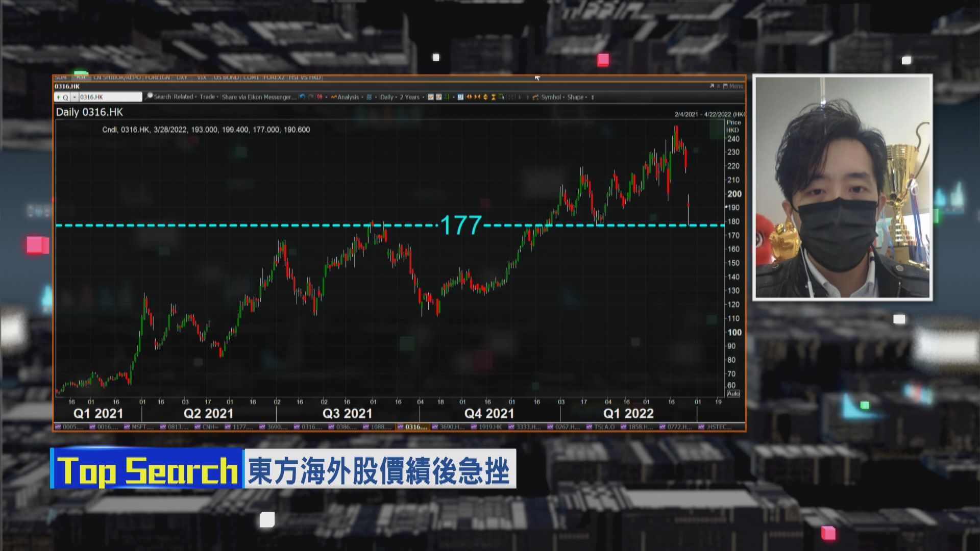The height and width of the screenshot is (551, 980).
Task: Open the Daily interval dropdown
Action: coord(387,97)
